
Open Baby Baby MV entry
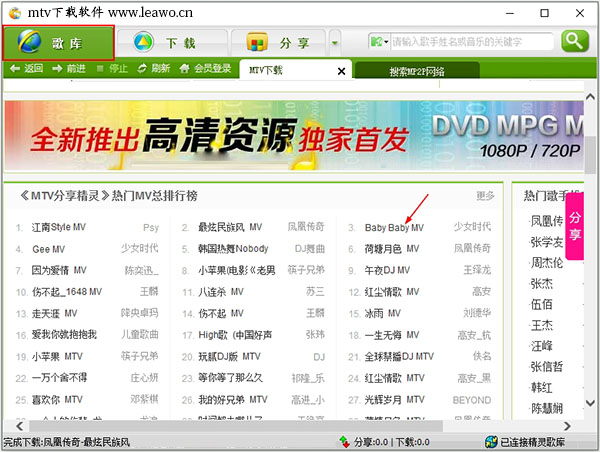(x=394, y=228)
